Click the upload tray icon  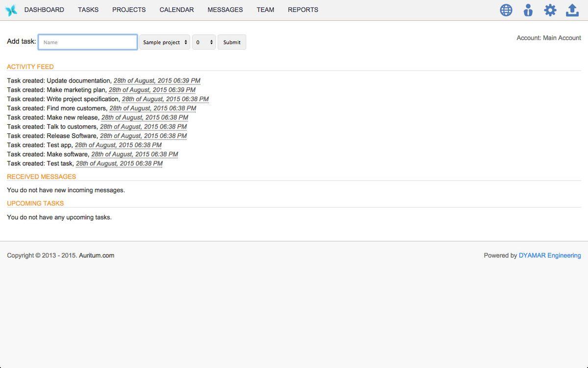pos(572,10)
